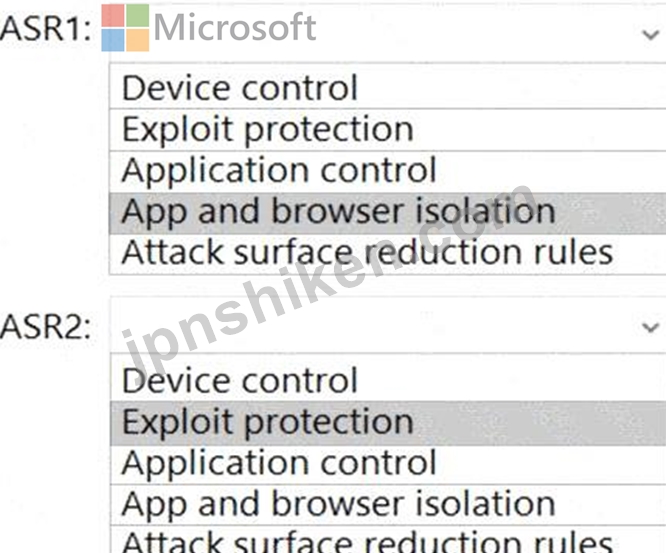Select Device control in ASR1 list
This screenshot has width=666, height=553.
(240, 88)
